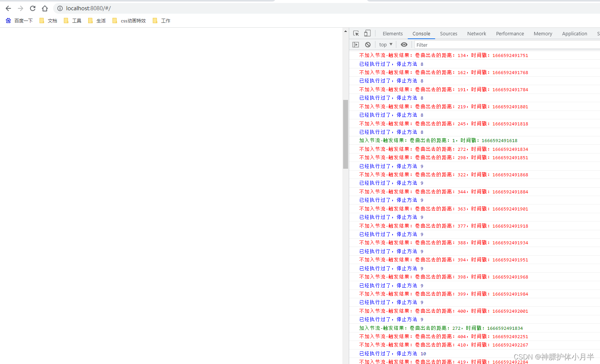600x364 pixels.
Task: Go back using the browser back arrow
Action: 8,8
